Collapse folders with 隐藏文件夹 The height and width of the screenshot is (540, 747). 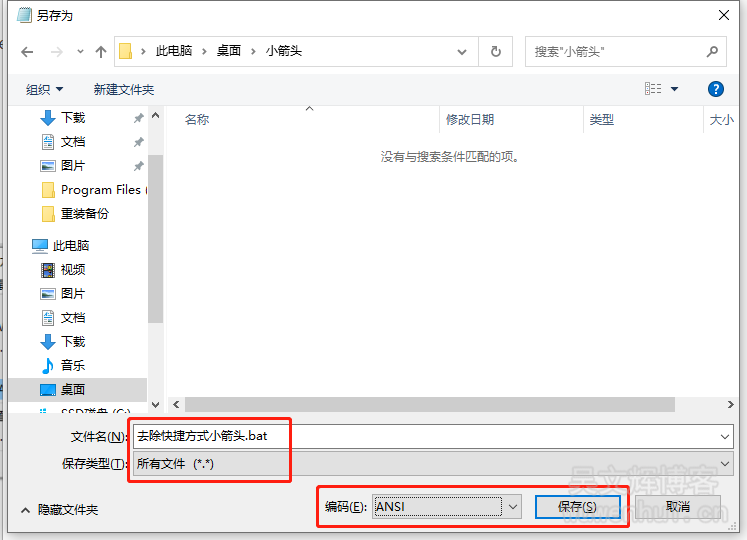pyautogui.click(x=59, y=510)
